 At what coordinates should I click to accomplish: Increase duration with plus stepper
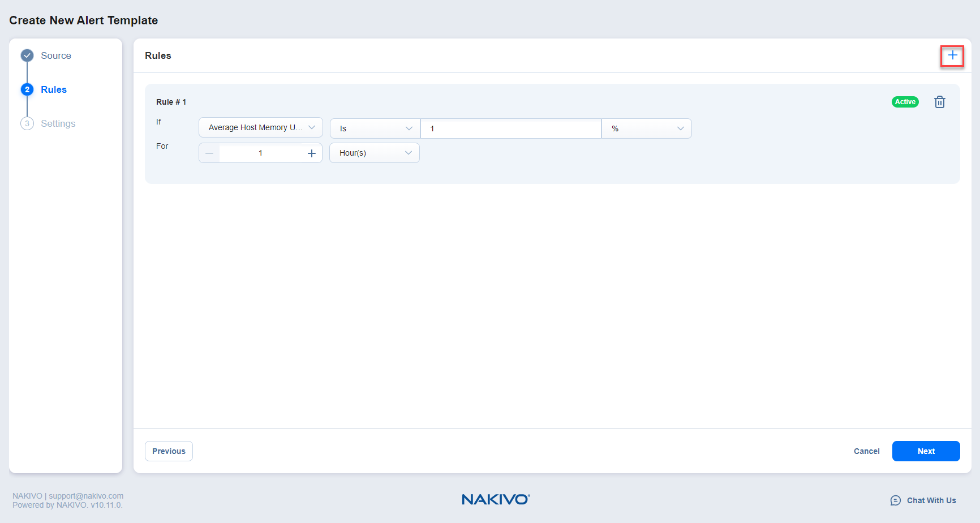point(311,153)
